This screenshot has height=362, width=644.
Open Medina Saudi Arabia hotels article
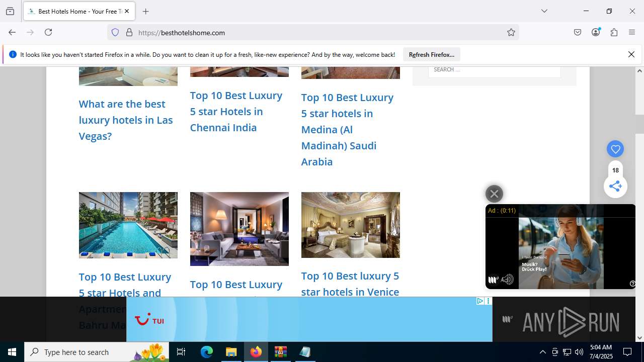pyautogui.click(x=347, y=129)
